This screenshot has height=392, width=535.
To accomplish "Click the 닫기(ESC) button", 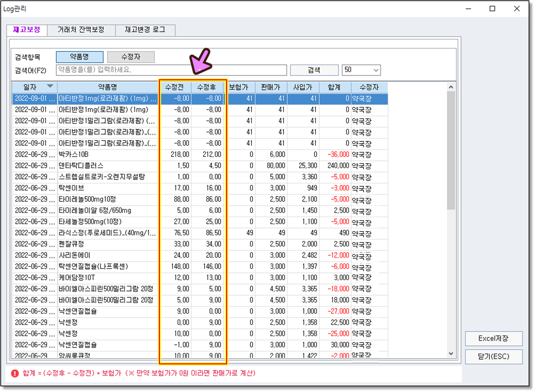I will [x=493, y=357].
